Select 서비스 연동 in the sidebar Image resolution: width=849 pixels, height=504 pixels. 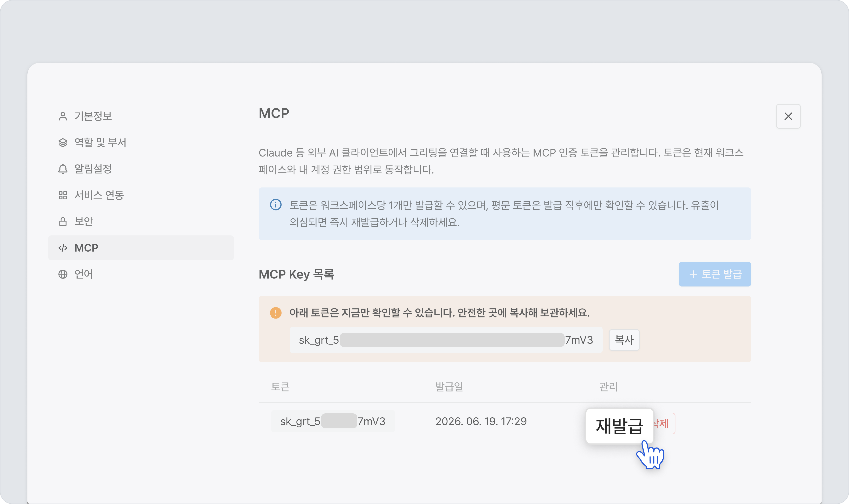141,195
